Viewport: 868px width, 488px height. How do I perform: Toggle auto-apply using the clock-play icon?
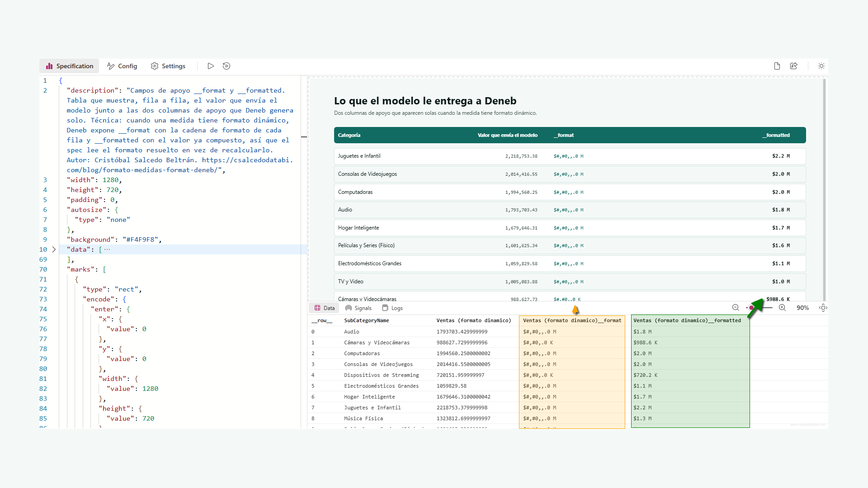(x=226, y=66)
